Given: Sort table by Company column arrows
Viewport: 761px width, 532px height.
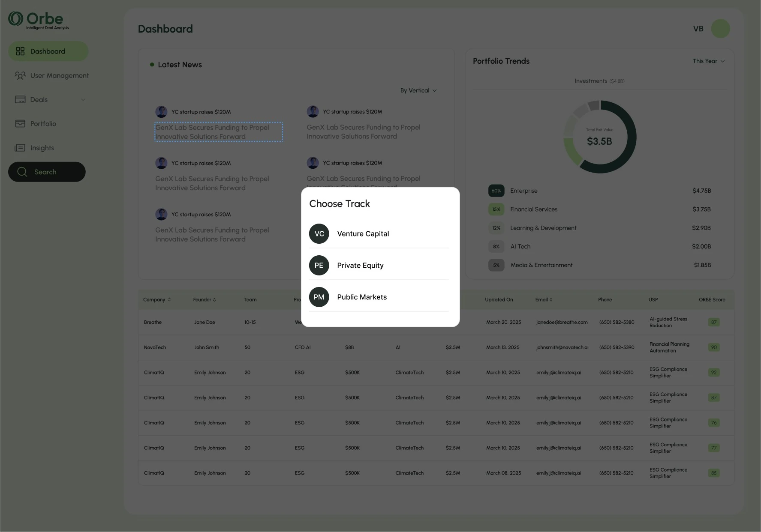Looking at the screenshot, I should 169,300.
